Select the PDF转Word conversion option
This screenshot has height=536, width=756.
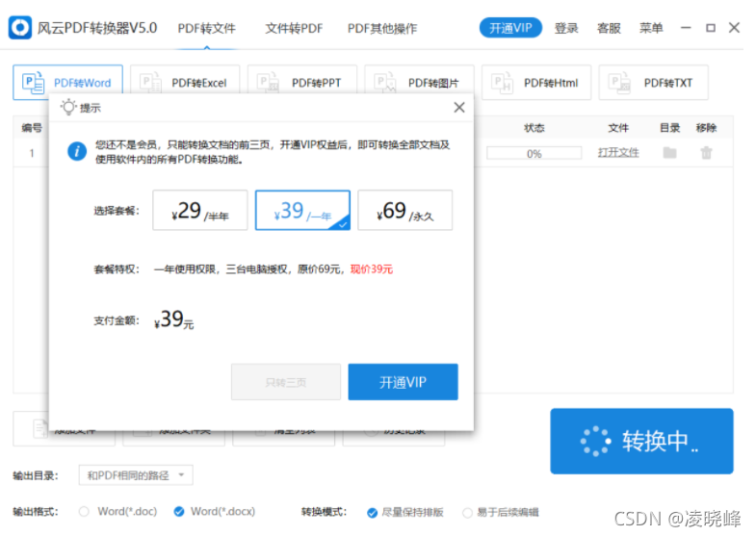click(x=67, y=83)
